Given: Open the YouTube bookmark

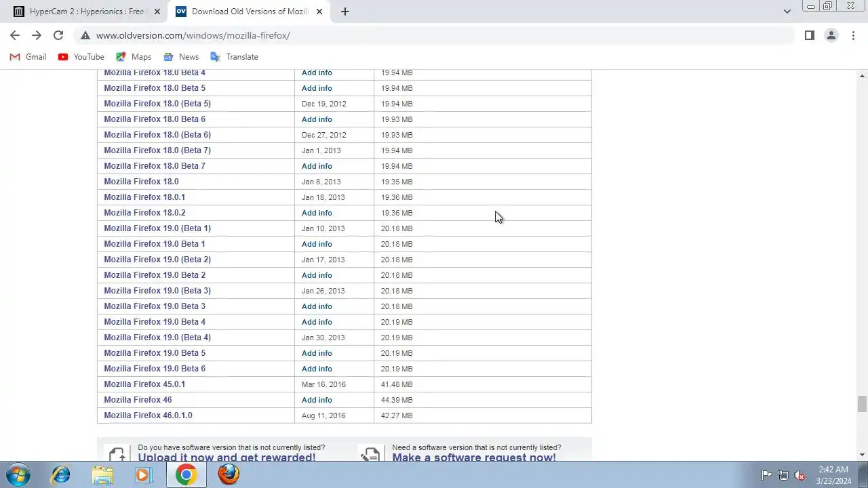Looking at the screenshot, I should (81, 57).
